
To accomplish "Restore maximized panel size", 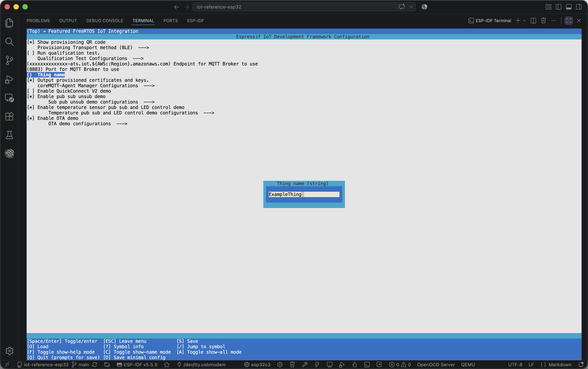I will click(569, 21).
